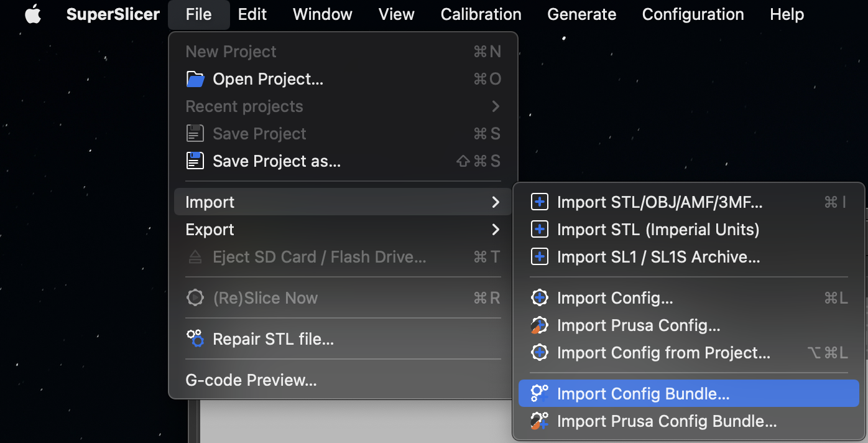Select Import Config from Project
The height and width of the screenshot is (443, 868).
pyautogui.click(x=664, y=353)
